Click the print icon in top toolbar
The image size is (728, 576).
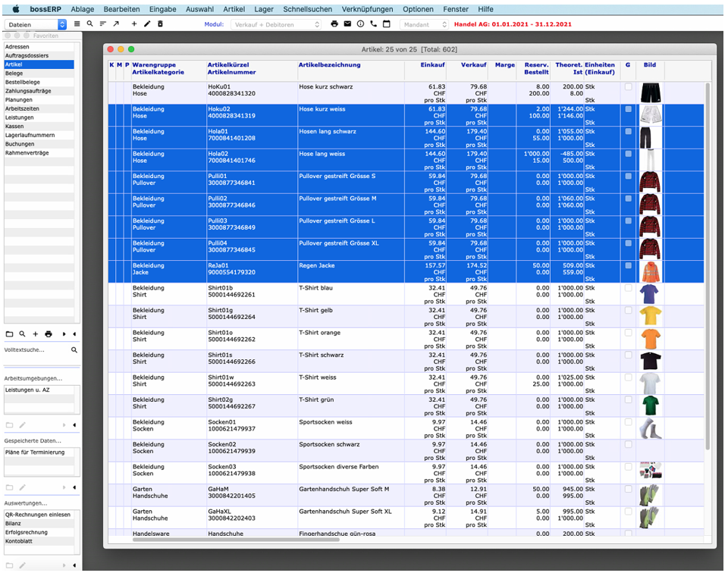coord(334,24)
